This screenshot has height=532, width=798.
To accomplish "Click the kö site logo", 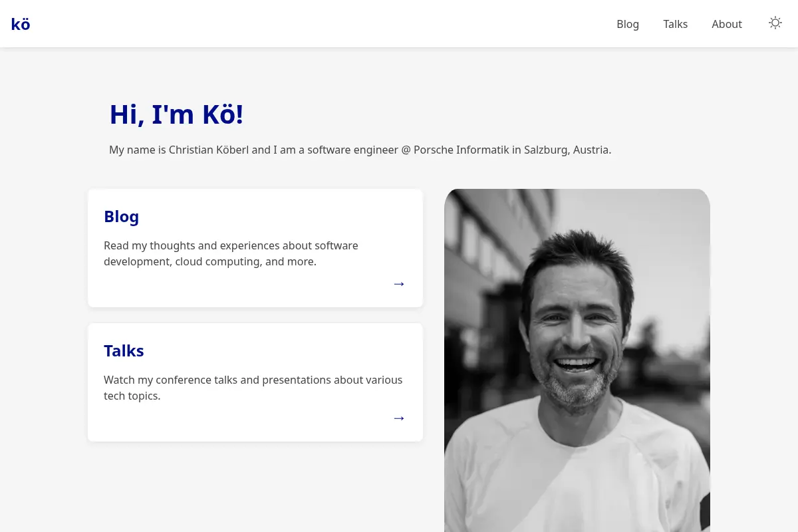I will point(21,24).
